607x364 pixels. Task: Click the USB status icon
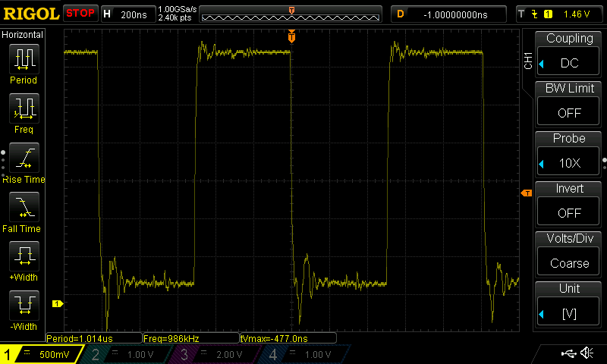point(568,353)
